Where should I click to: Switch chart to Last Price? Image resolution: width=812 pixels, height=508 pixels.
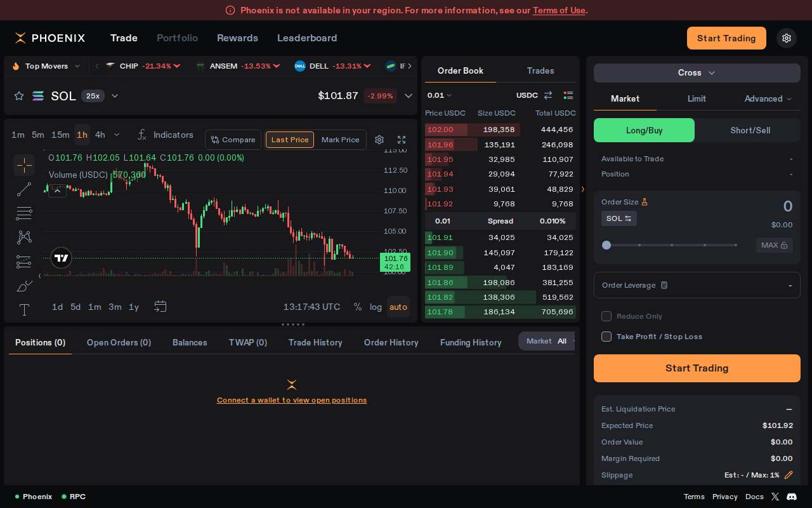click(x=290, y=140)
